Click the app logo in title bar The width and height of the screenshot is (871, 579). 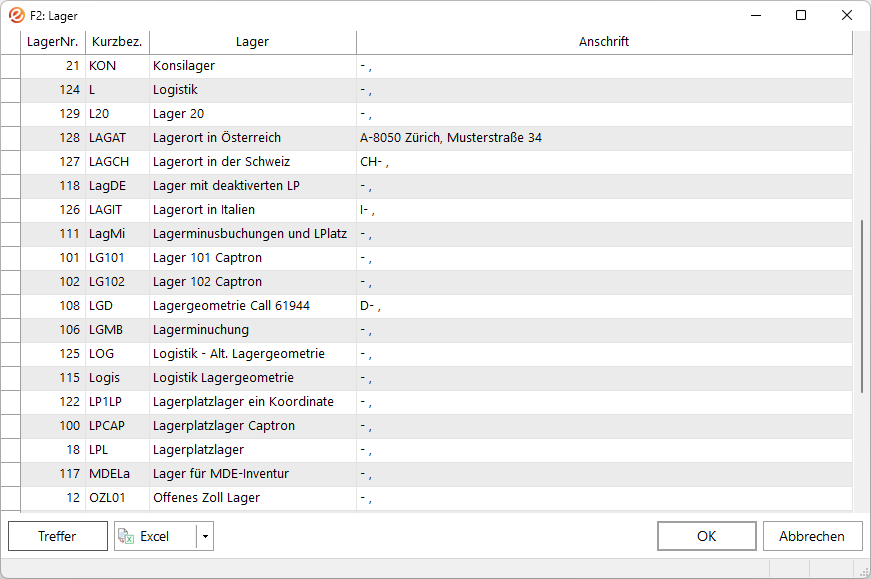17,16
